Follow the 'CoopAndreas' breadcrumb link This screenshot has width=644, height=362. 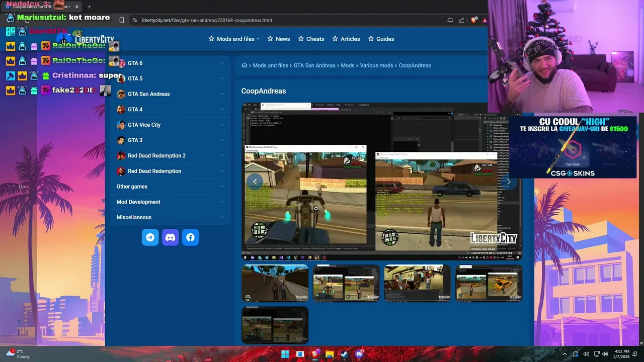415,65
